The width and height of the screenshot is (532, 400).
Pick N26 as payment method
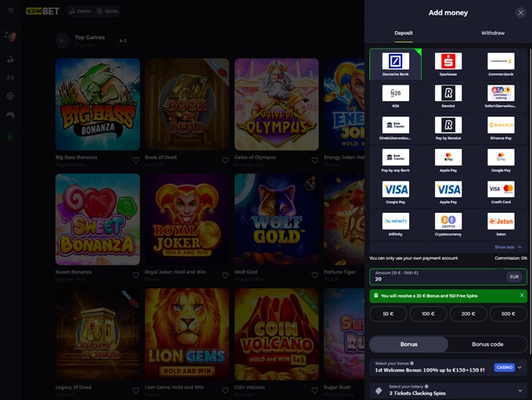click(395, 96)
